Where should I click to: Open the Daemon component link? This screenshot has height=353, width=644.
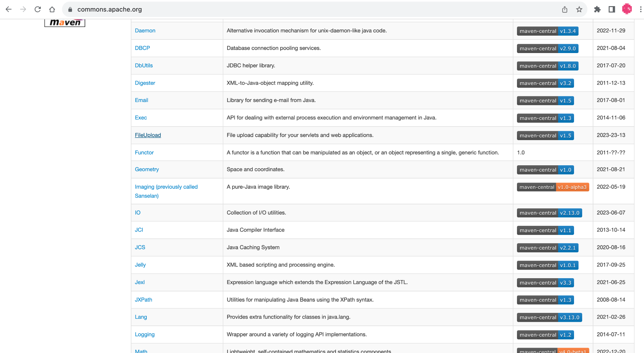point(145,31)
